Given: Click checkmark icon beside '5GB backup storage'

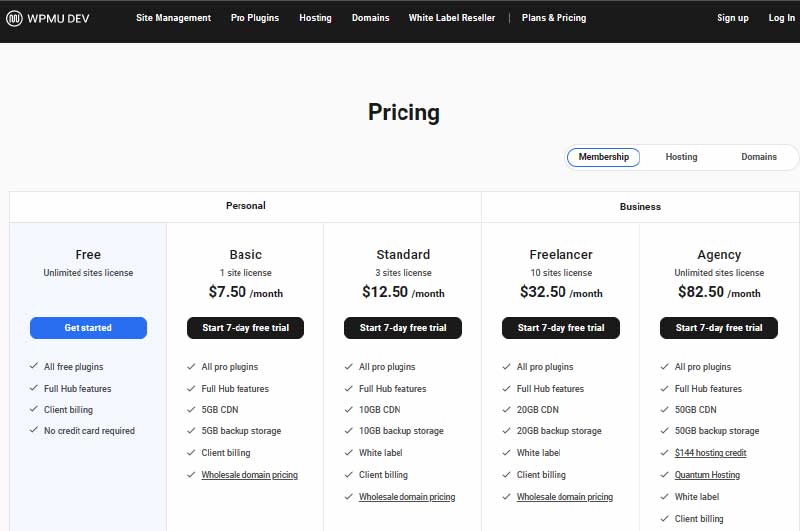Looking at the screenshot, I should pyautogui.click(x=191, y=431).
